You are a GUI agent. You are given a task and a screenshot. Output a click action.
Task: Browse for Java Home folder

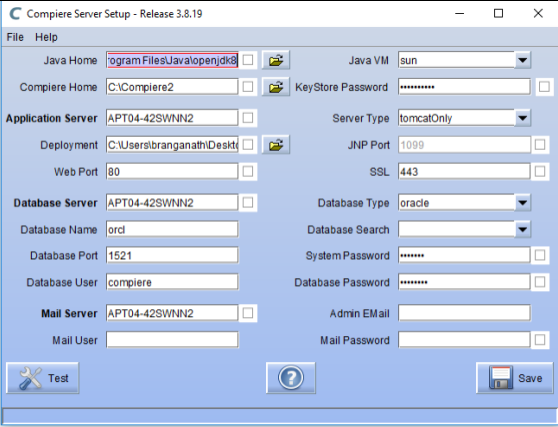pyautogui.click(x=276, y=60)
